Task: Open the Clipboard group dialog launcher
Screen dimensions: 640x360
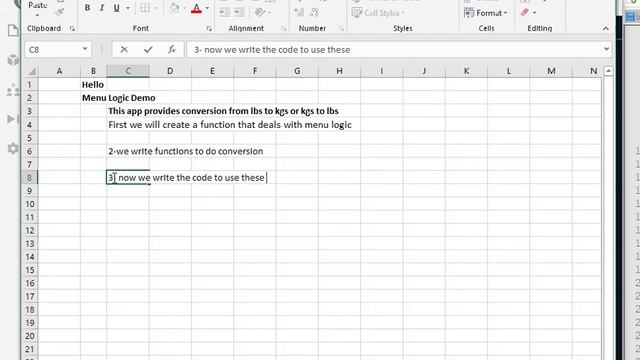Action: coord(72,28)
